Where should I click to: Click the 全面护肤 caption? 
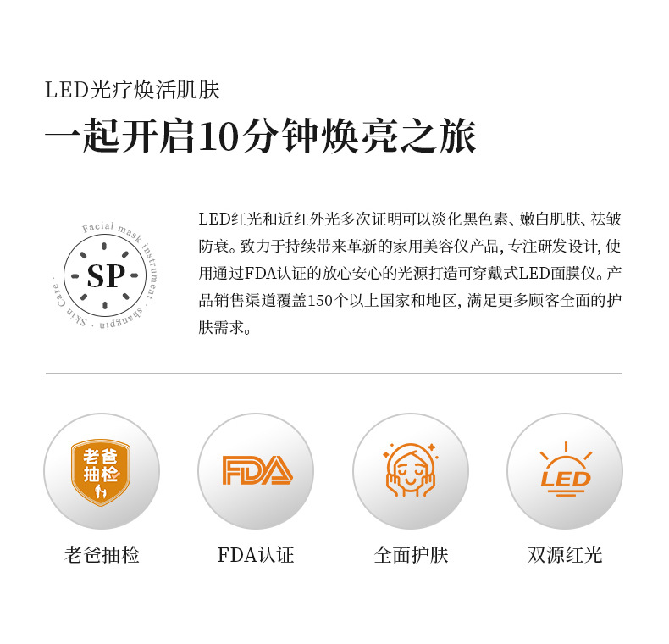[411, 555]
